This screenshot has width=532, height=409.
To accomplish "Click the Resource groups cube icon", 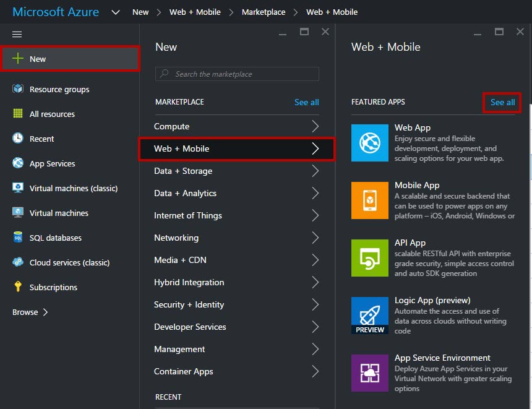I will pyautogui.click(x=18, y=89).
